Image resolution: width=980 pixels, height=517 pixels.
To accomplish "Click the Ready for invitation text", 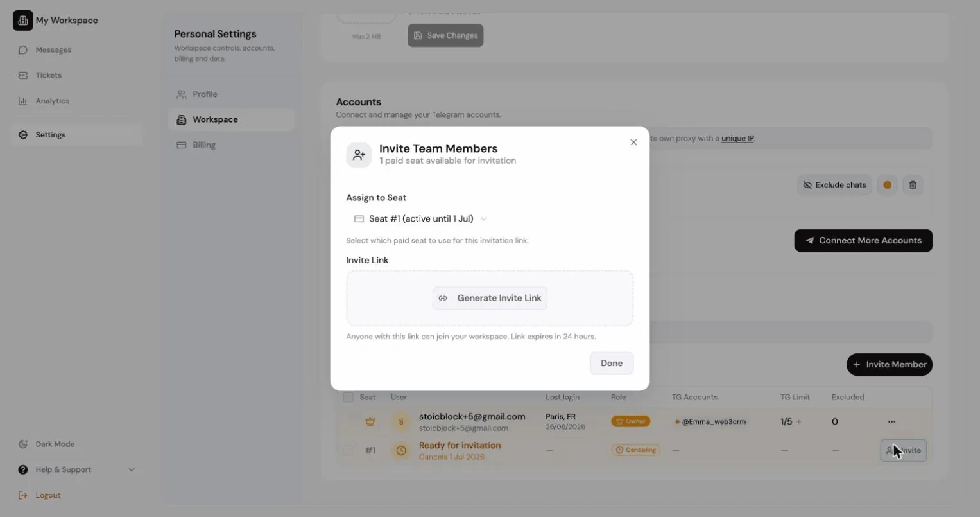I will pyautogui.click(x=460, y=445).
